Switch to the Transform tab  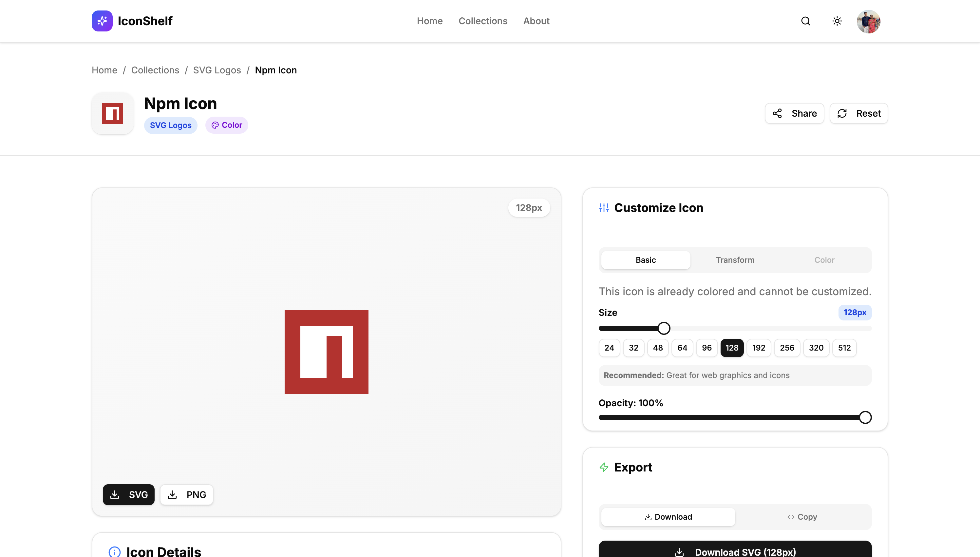[x=735, y=260]
